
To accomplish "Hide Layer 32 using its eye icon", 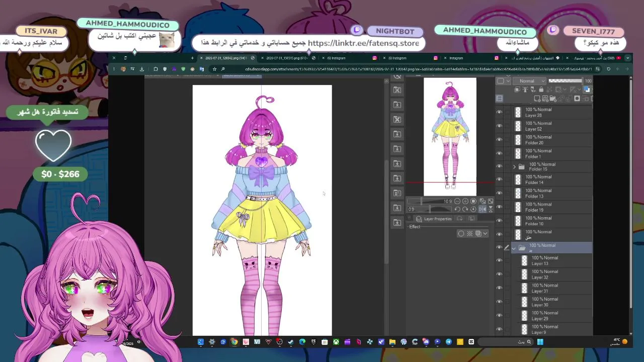I will (499, 275).
